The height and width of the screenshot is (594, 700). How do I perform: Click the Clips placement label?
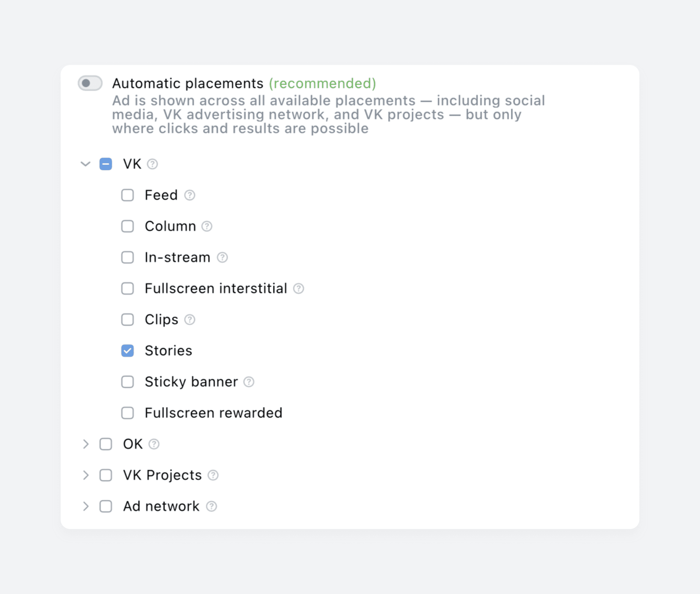point(162,320)
